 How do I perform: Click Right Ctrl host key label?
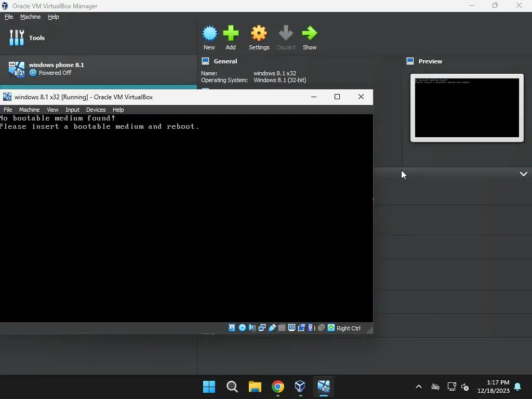pos(349,328)
